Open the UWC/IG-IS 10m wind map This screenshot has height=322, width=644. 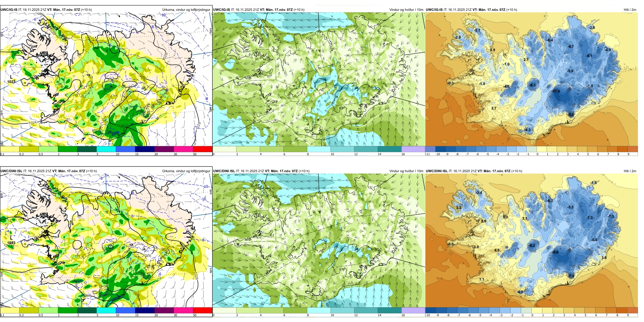(319, 79)
